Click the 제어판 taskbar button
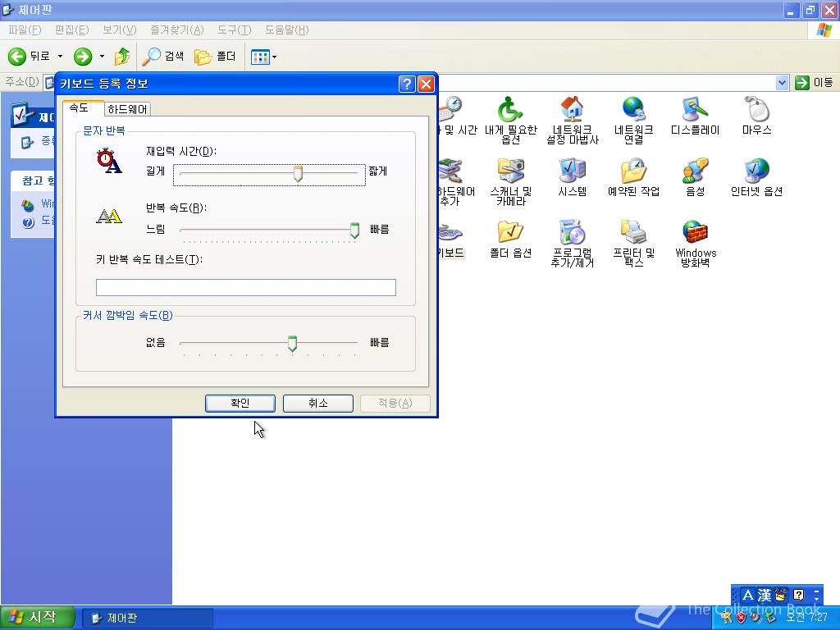 (x=148, y=619)
